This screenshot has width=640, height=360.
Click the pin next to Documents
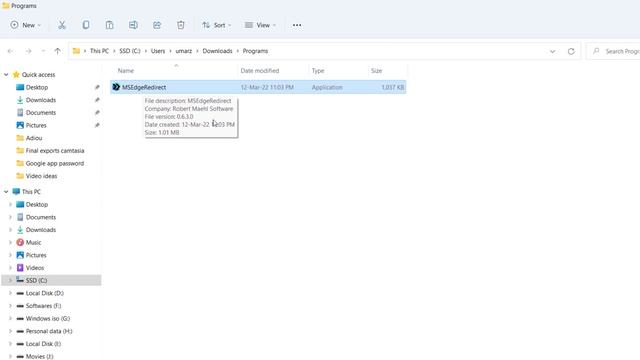pos(97,112)
